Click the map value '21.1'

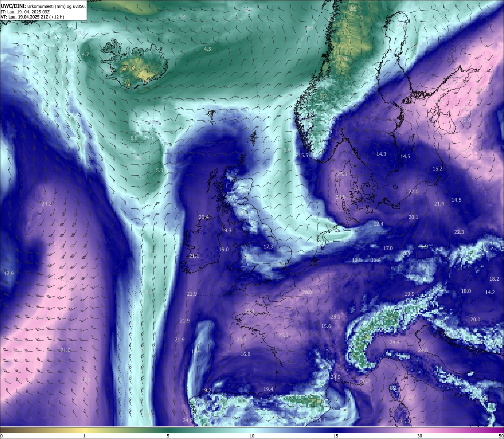194,256
